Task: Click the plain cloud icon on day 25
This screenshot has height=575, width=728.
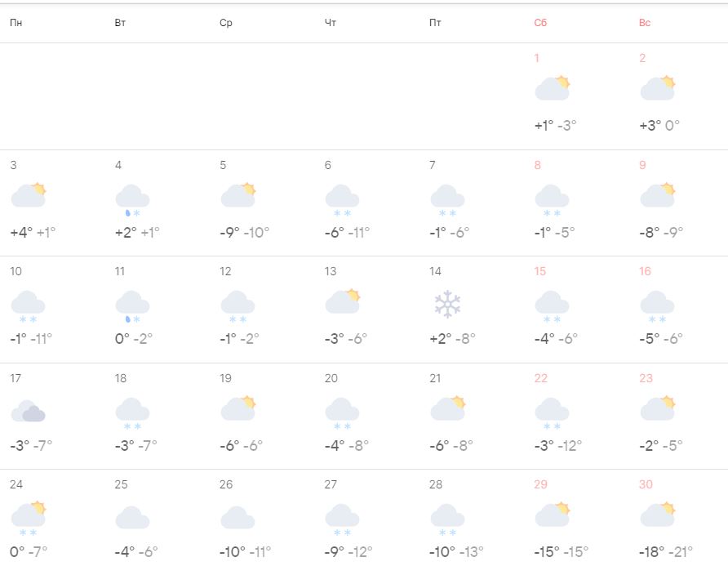Action: 132,517
